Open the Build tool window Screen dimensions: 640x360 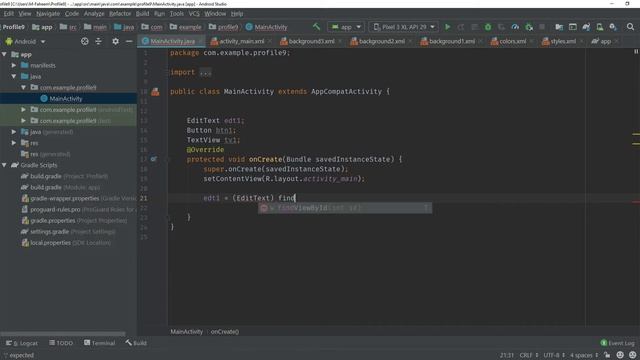tap(136, 343)
